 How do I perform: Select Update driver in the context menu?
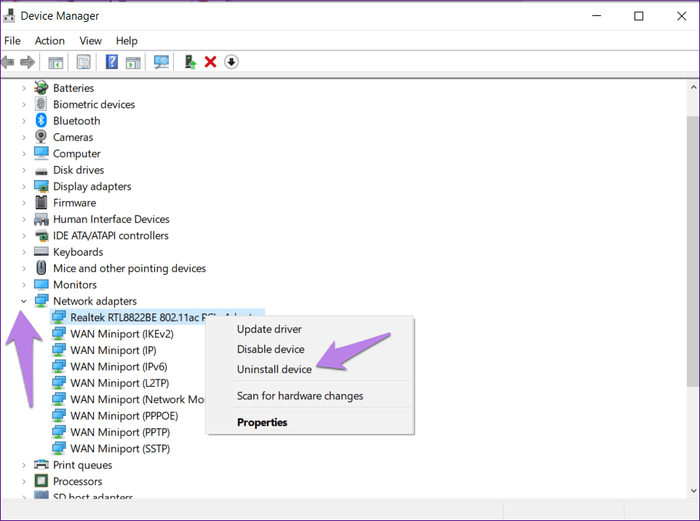click(269, 329)
